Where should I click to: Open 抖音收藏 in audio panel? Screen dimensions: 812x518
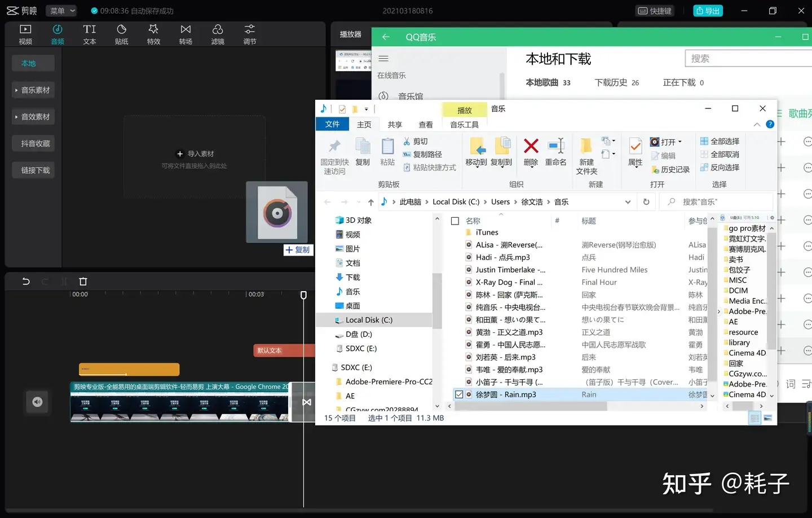pos(33,143)
